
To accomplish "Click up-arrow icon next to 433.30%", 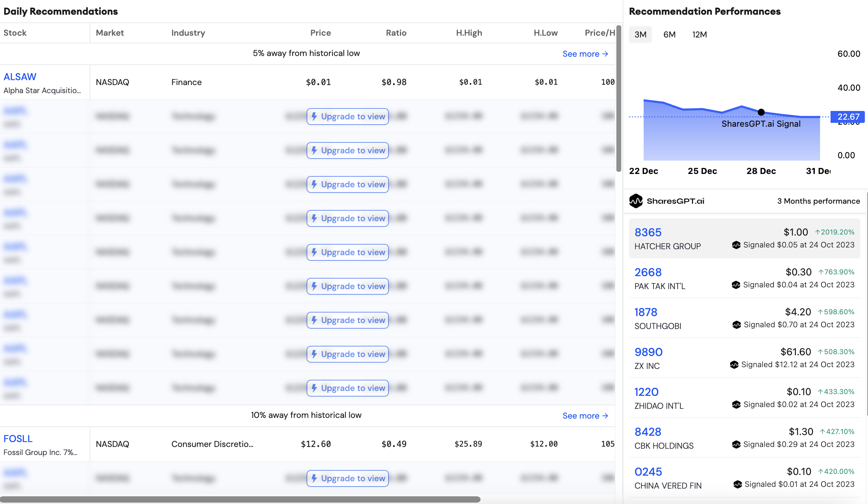I will pyautogui.click(x=820, y=392).
